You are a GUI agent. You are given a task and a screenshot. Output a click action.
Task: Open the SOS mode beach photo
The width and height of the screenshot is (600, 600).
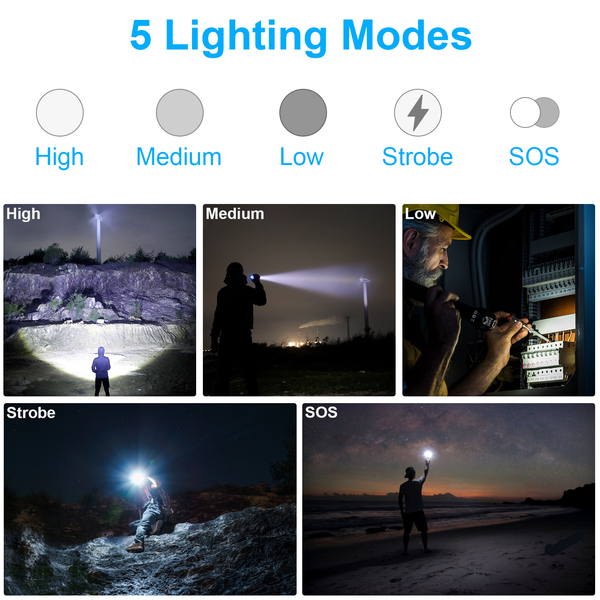tap(449, 499)
